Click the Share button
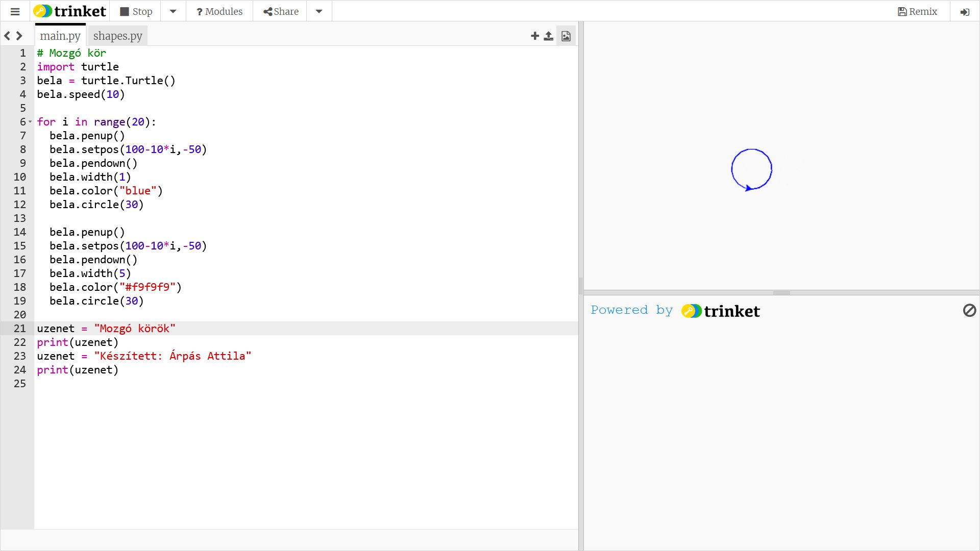The image size is (980, 551). point(281,11)
